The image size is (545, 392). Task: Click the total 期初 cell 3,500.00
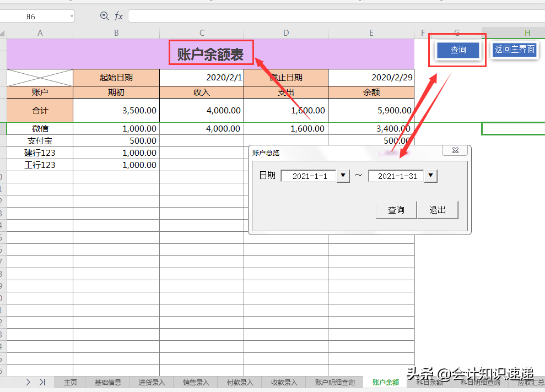(x=116, y=111)
